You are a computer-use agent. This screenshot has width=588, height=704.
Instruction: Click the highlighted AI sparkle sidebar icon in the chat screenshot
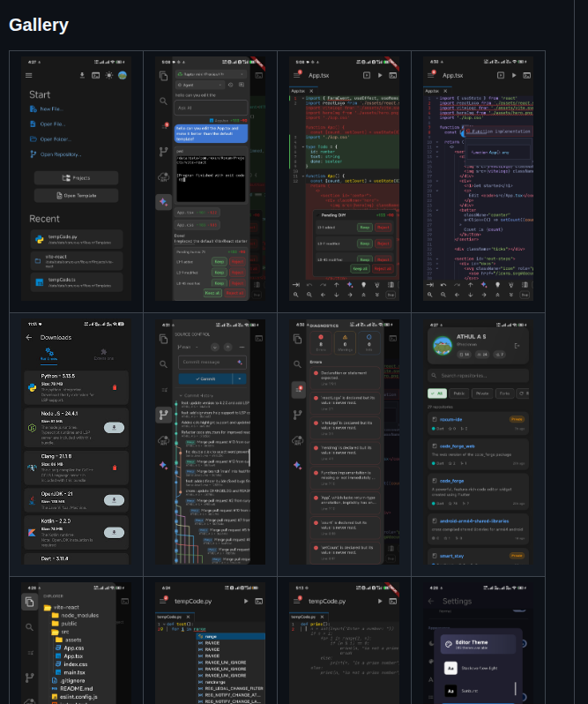[163, 202]
